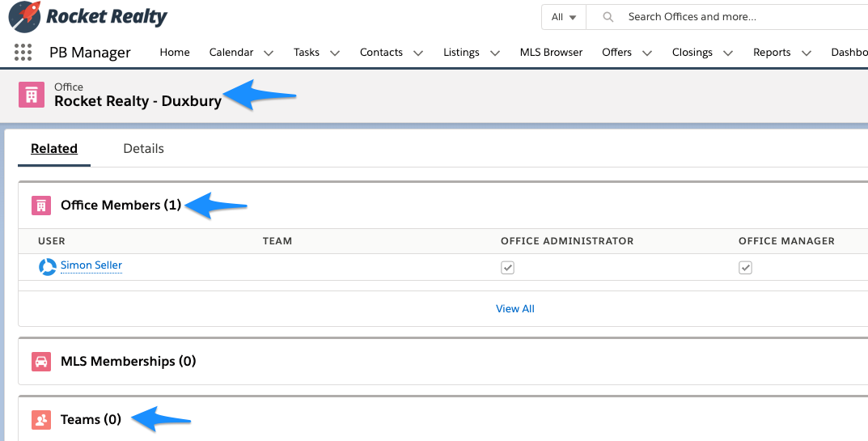Click the OFFICE ADMINISTRATOR column header
Image resolution: width=868 pixels, height=441 pixels.
click(567, 241)
